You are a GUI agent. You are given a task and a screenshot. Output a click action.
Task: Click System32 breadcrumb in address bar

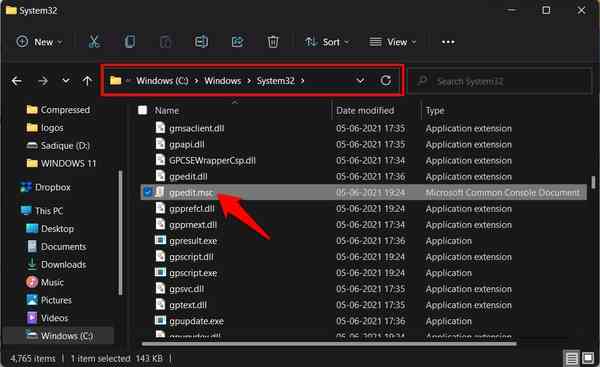point(276,81)
